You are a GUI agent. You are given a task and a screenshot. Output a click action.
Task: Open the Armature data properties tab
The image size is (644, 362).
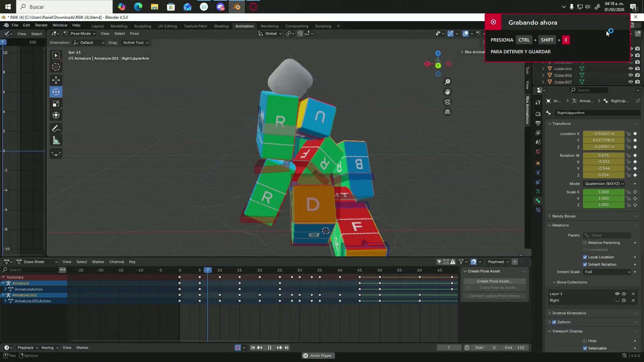point(538,191)
